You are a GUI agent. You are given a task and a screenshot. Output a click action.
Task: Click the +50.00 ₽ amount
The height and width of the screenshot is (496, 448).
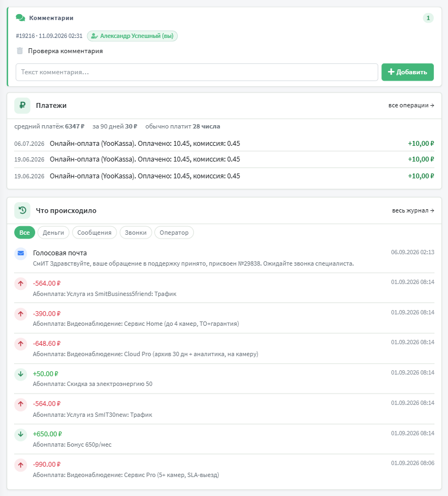(x=46, y=374)
